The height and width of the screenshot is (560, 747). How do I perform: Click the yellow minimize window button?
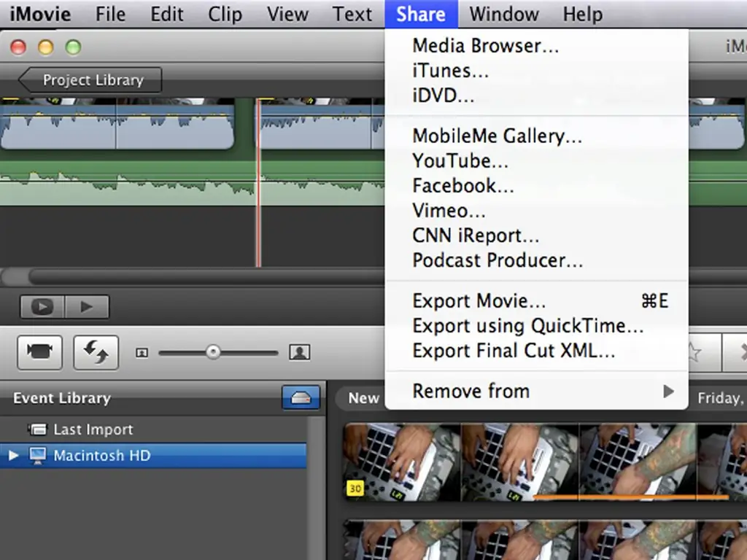point(46,47)
